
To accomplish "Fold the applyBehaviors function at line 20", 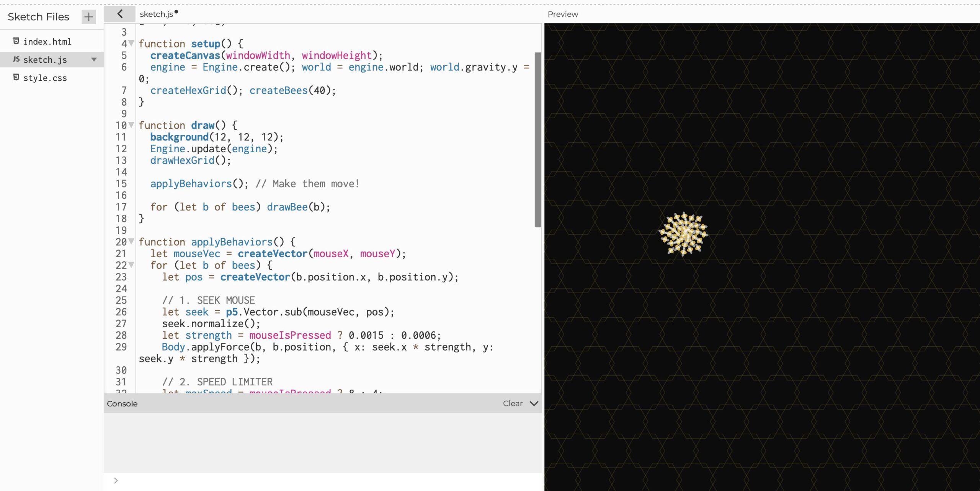I will pos(131,241).
